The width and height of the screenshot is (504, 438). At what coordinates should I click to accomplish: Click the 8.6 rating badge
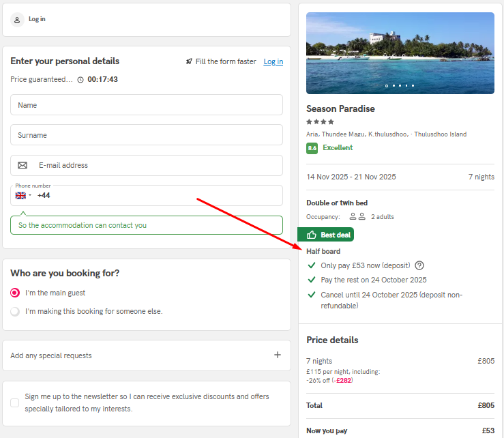click(x=312, y=148)
